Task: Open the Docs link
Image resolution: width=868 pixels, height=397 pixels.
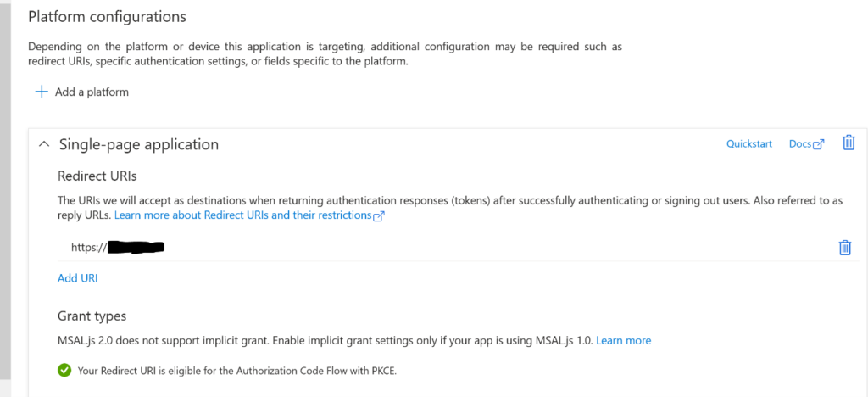Action: (799, 144)
